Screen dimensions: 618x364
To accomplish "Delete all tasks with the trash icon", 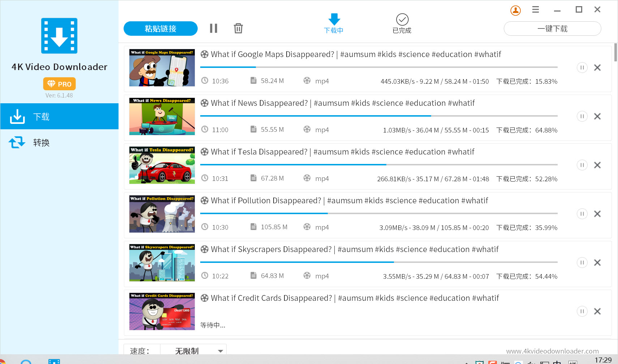I will point(238,28).
